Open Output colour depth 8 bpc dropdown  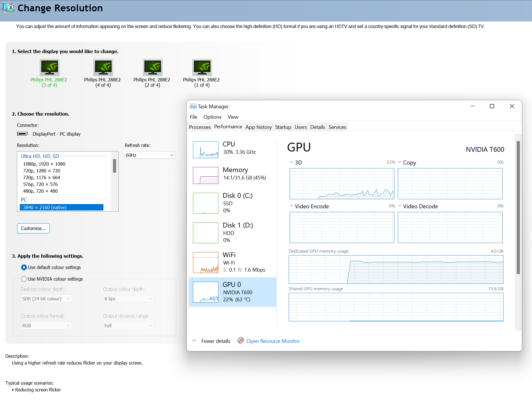(x=129, y=299)
